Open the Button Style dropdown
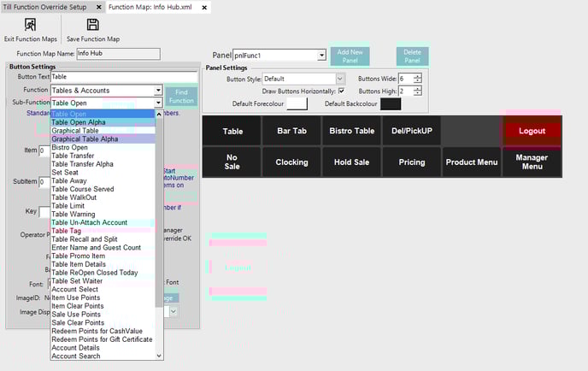 (340, 79)
